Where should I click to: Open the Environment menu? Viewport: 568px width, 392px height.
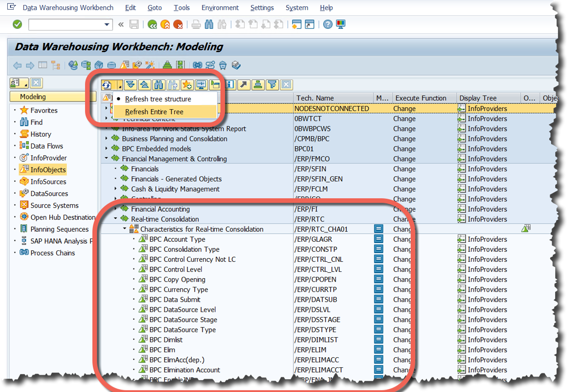pos(220,8)
